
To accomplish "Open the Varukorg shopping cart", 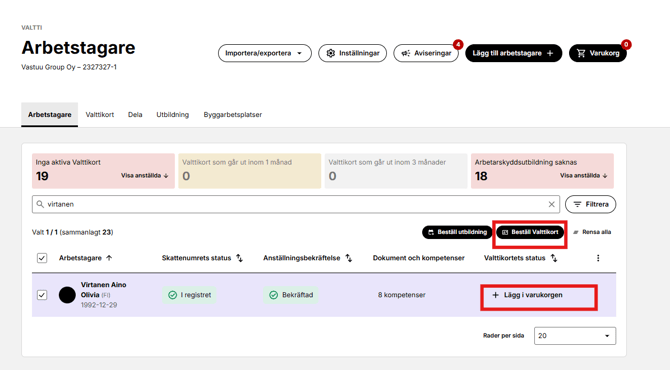I will point(597,53).
